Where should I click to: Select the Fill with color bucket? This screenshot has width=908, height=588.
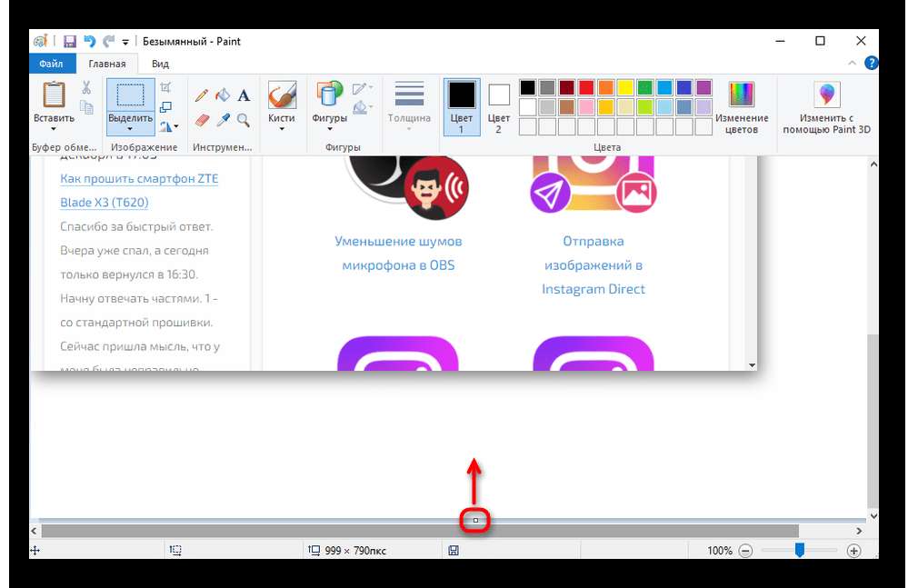point(223,95)
